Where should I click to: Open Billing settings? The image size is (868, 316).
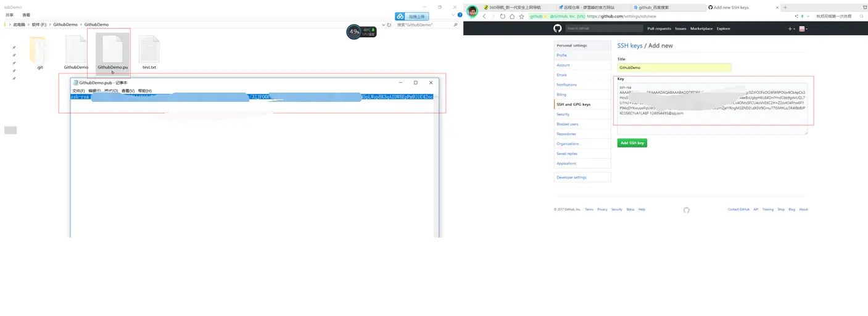click(582, 94)
